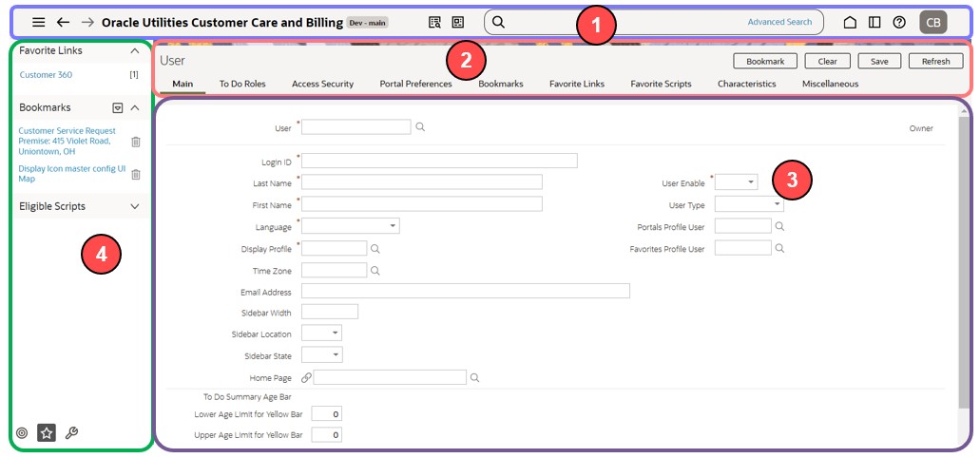Click Lower Age Limit for Yellow Bar field
The image size is (980, 458).
pos(326,413)
